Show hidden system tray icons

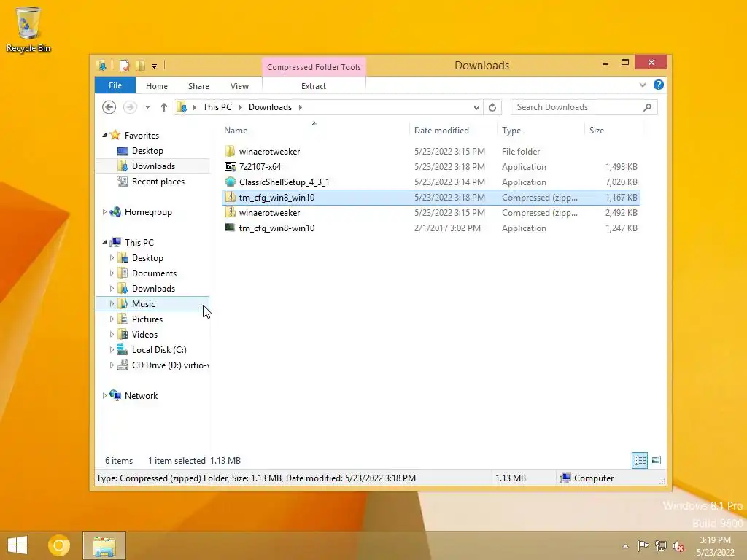[x=625, y=546]
